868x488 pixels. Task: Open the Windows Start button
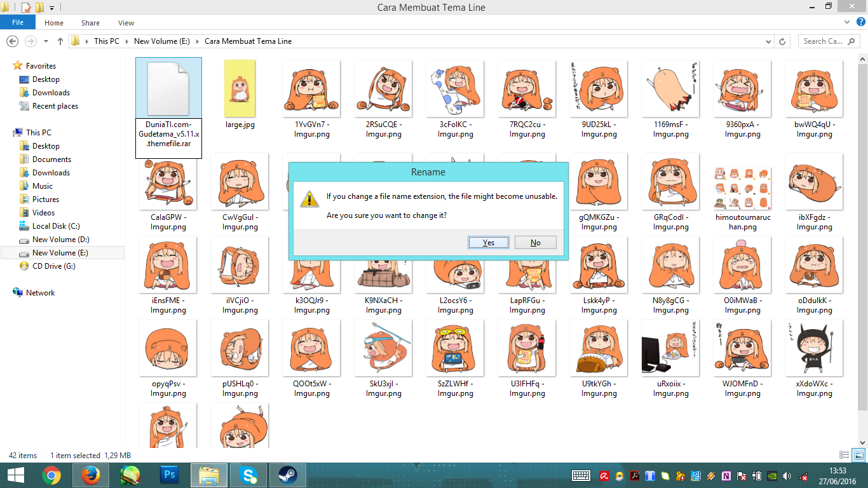[15, 475]
